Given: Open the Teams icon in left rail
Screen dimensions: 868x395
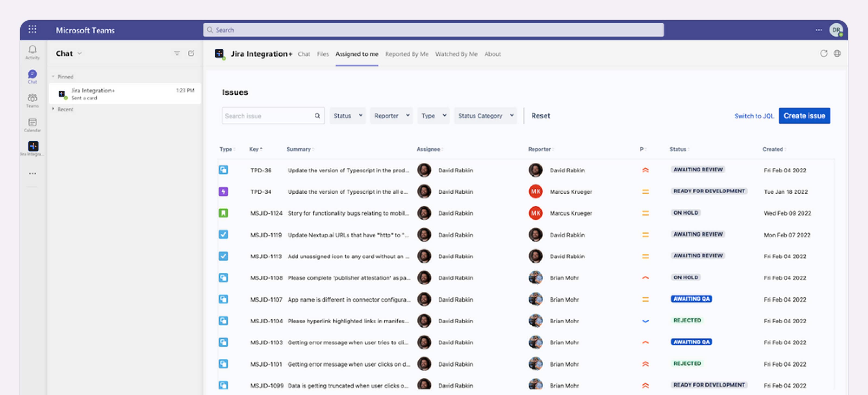Looking at the screenshot, I should [32, 101].
